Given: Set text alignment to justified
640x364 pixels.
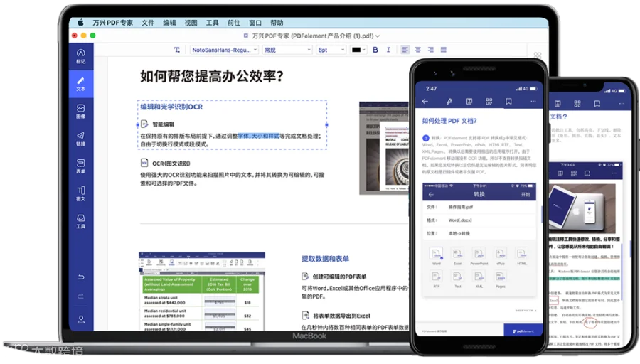Looking at the screenshot, I should [x=444, y=50].
